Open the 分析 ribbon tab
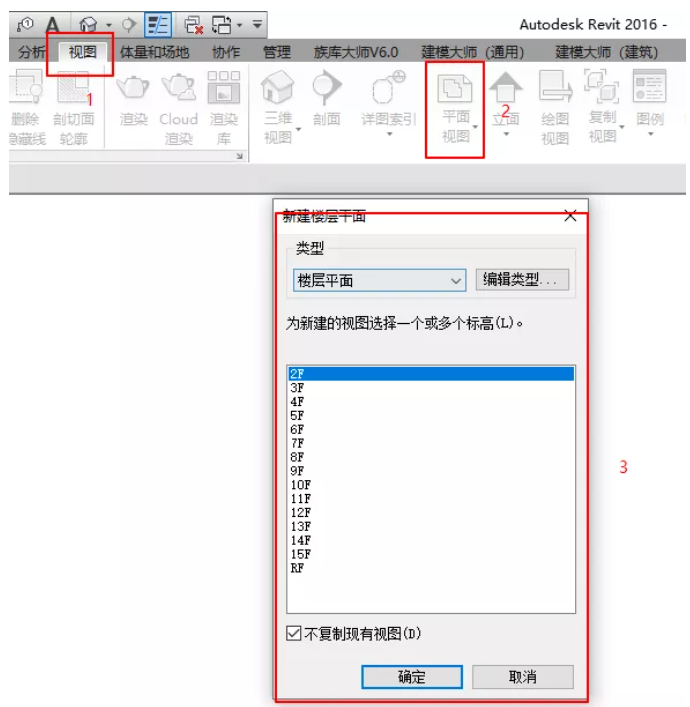Image resolution: width=690 pixels, height=707 pixels. [31, 52]
